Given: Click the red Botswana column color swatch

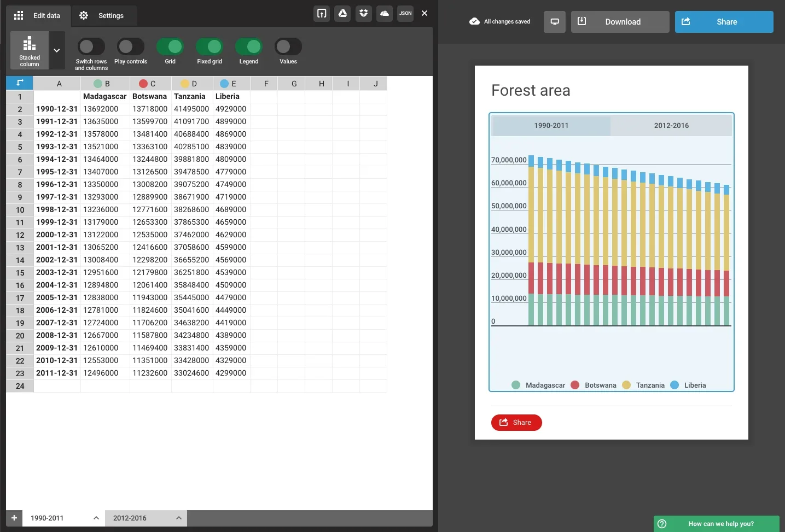Looking at the screenshot, I should coord(143,84).
